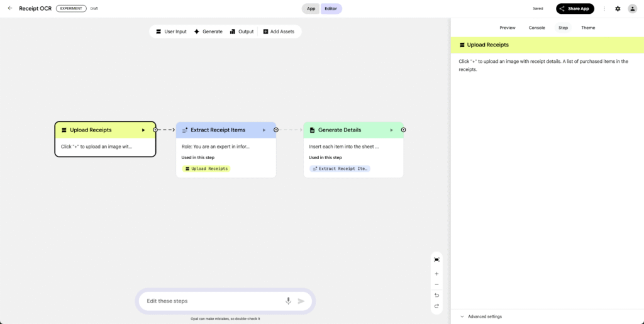This screenshot has width=644, height=324.
Task: Expand Advanced settings
Action: tap(481, 316)
